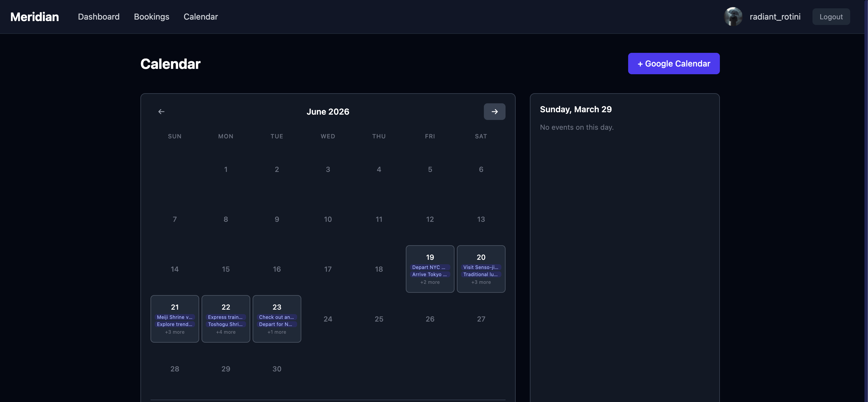Expand '+3 more' on June 20

click(x=481, y=282)
